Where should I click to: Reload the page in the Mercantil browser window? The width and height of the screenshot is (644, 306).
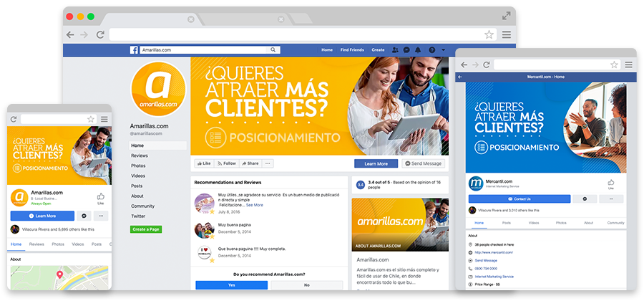487,64
